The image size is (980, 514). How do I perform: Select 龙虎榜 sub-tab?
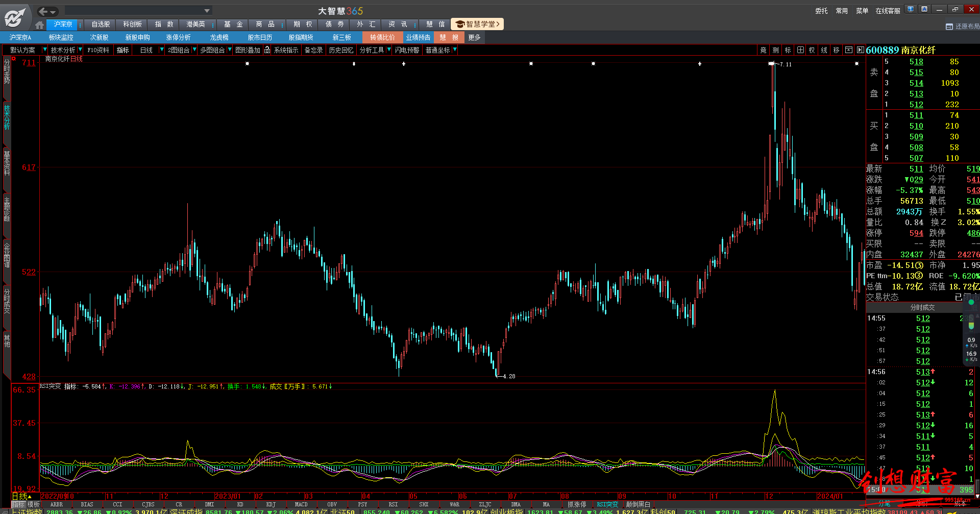(x=219, y=37)
